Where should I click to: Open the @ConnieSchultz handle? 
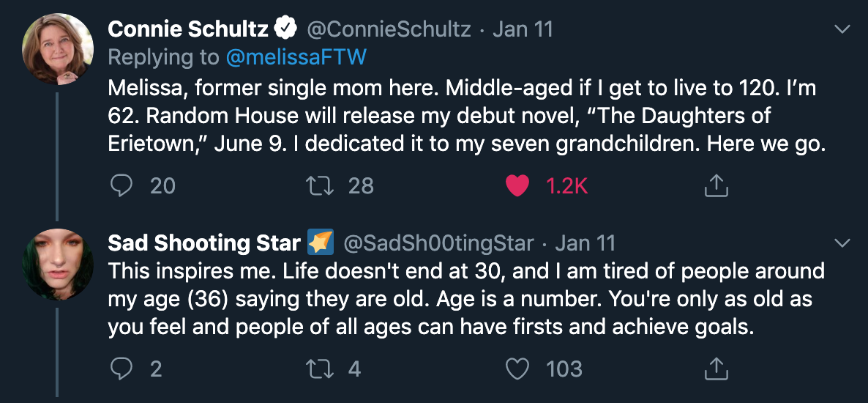(389, 29)
